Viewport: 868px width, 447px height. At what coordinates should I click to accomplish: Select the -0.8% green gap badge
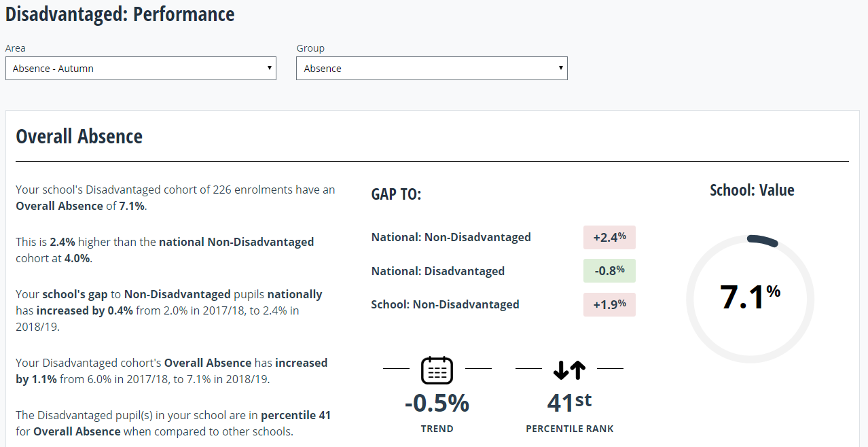tap(609, 270)
